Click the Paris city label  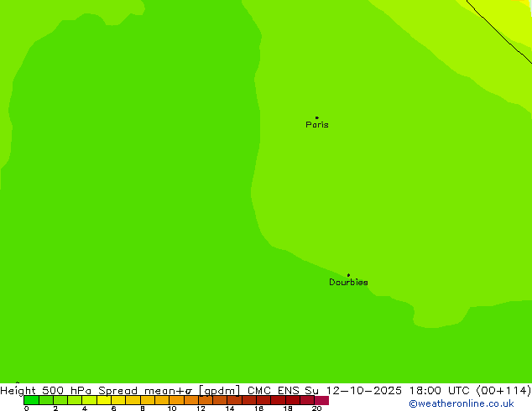point(317,125)
